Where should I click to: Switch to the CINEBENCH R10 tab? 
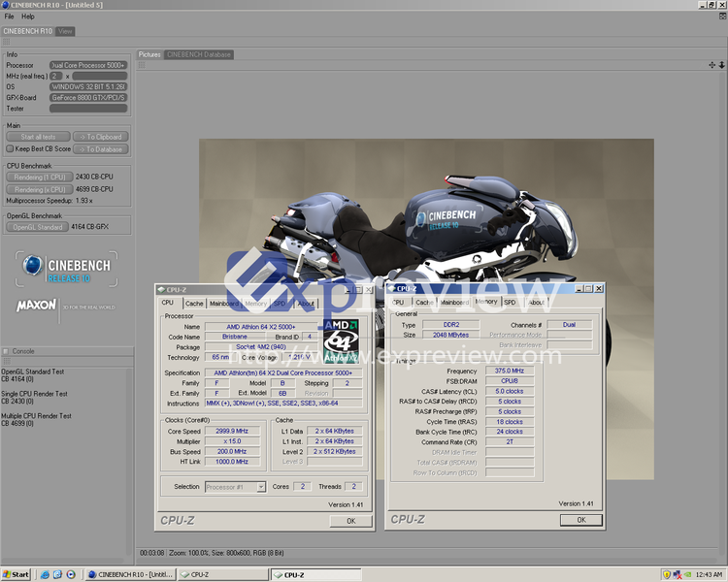pos(28,31)
